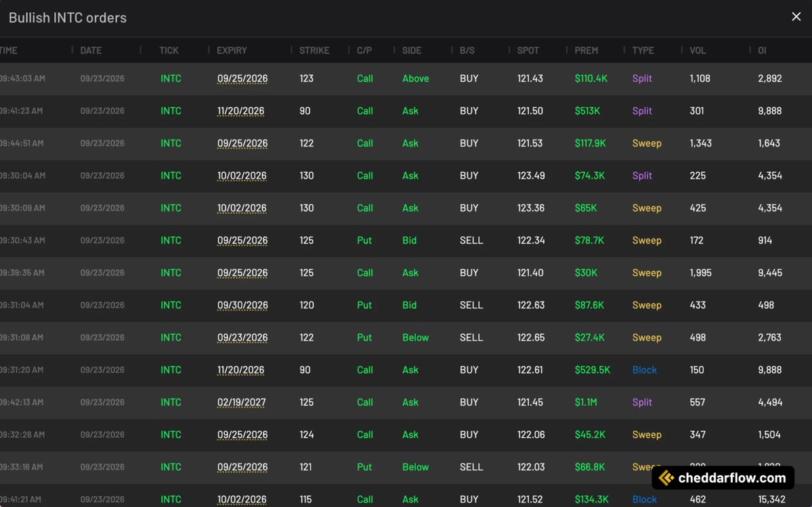
Task: Sort by the VOL column header
Action: tap(698, 50)
